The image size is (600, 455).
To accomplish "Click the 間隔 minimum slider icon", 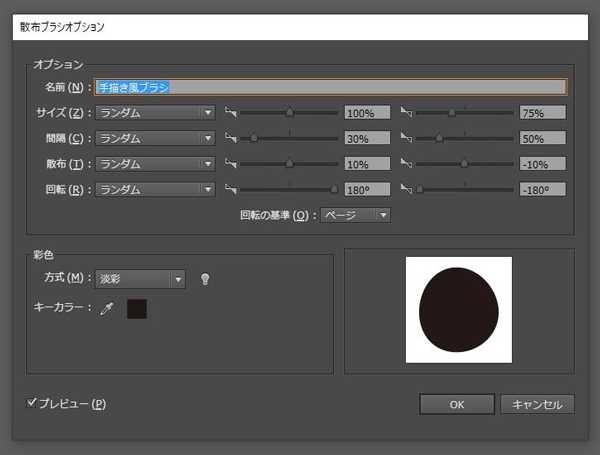I will [231, 138].
